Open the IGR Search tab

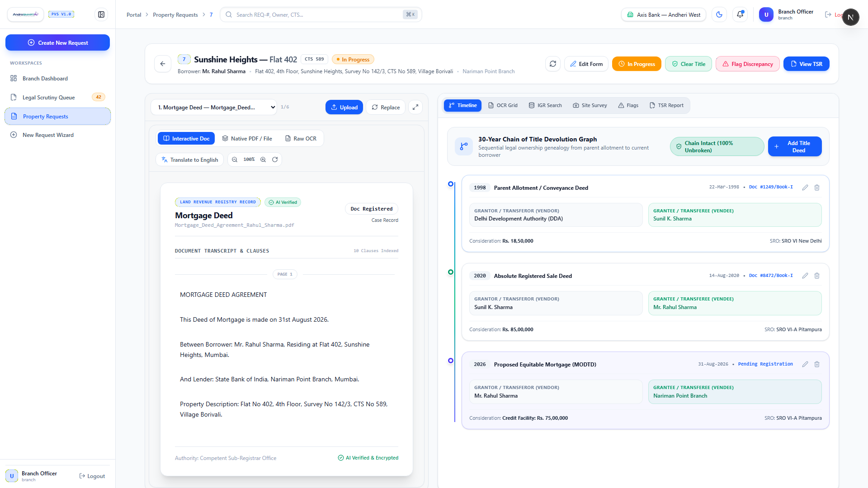545,105
